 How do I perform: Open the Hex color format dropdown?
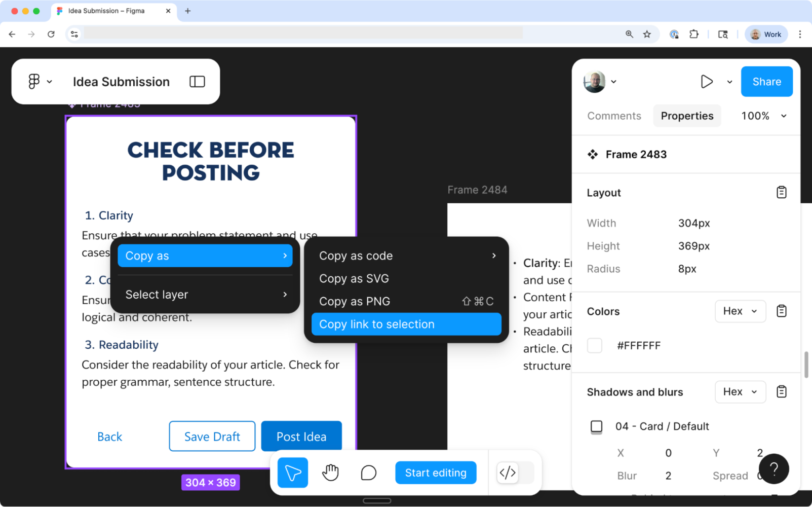tap(740, 311)
